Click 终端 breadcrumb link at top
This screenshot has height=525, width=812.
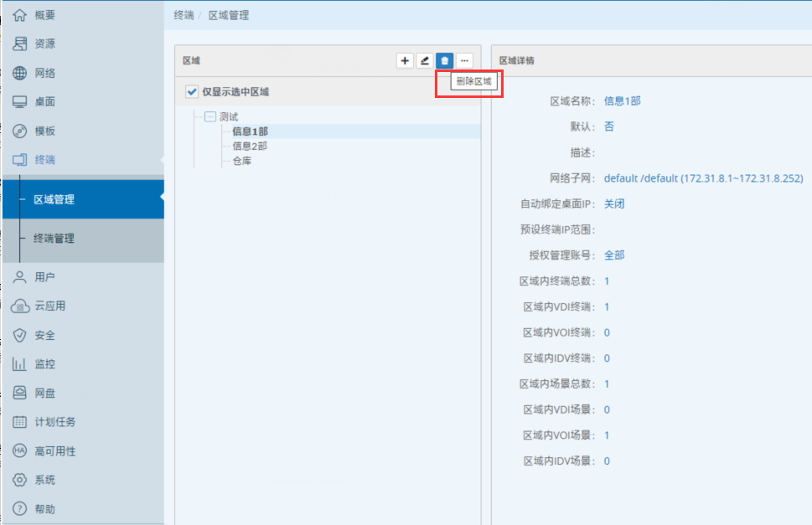184,15
